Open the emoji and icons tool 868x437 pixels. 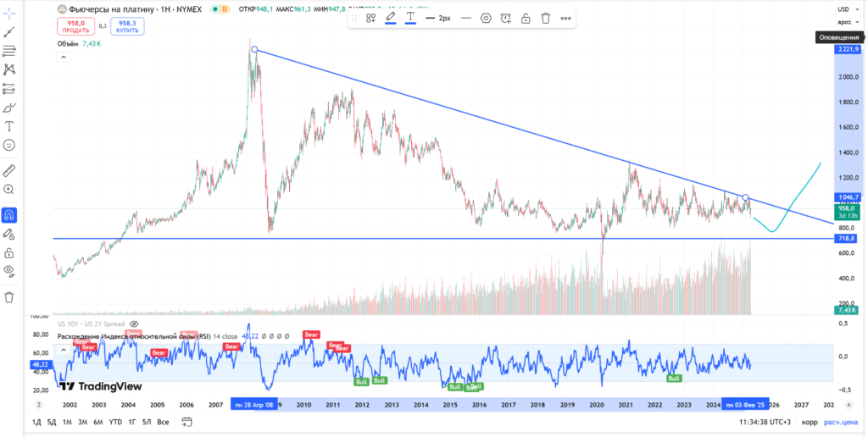click(x=8, y=145)
